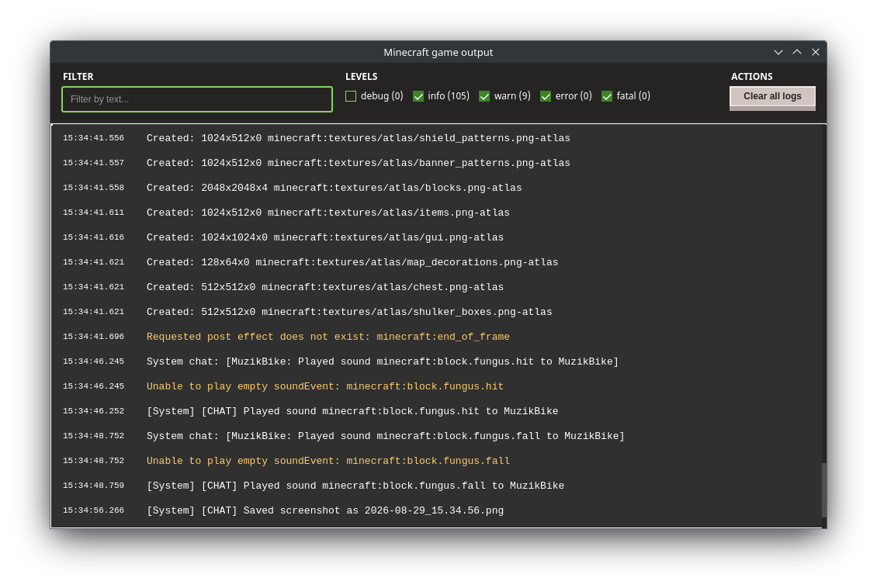Image resolution: width=877 pixels, height=588 pixels.
Task: Click the window's down-chevron minimize icon
Action: pos(778,52)
